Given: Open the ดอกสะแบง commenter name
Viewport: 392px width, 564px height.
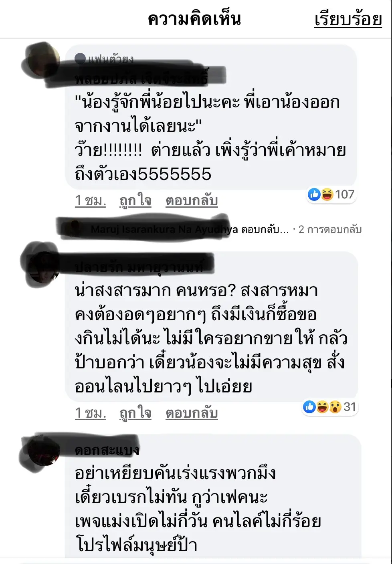Looking at the screenshot, I should pyautogui.click(x=107, y=450).
